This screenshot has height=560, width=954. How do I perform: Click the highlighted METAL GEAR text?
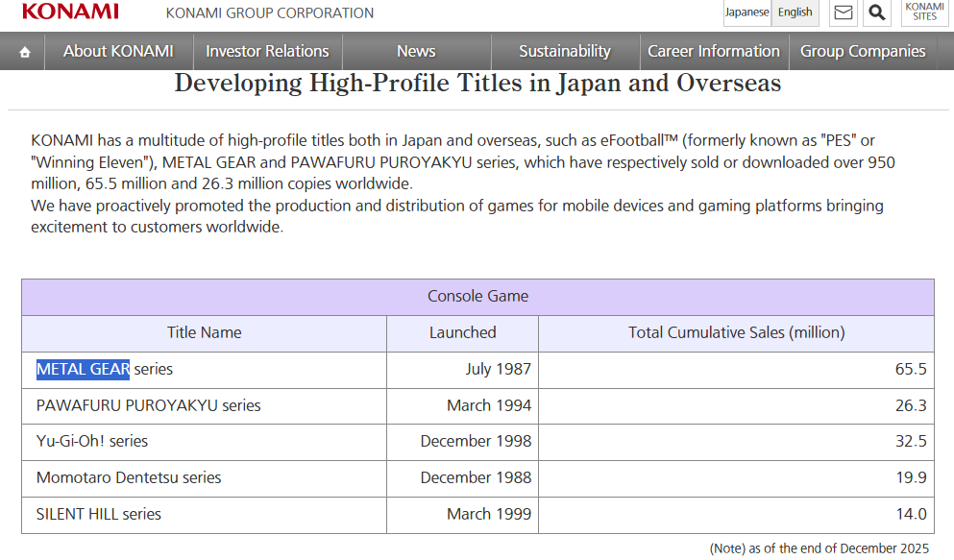[83, 369]
